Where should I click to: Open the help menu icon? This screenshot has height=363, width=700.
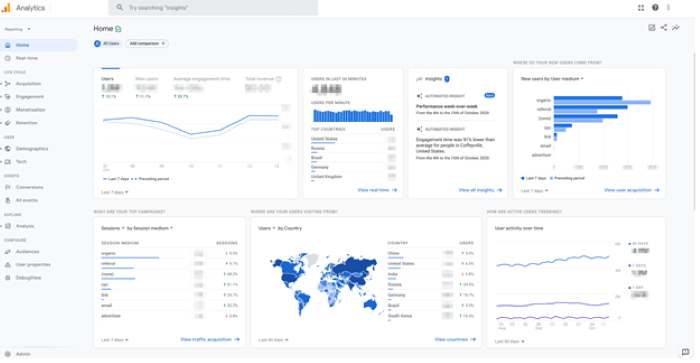tap(655, 8)
